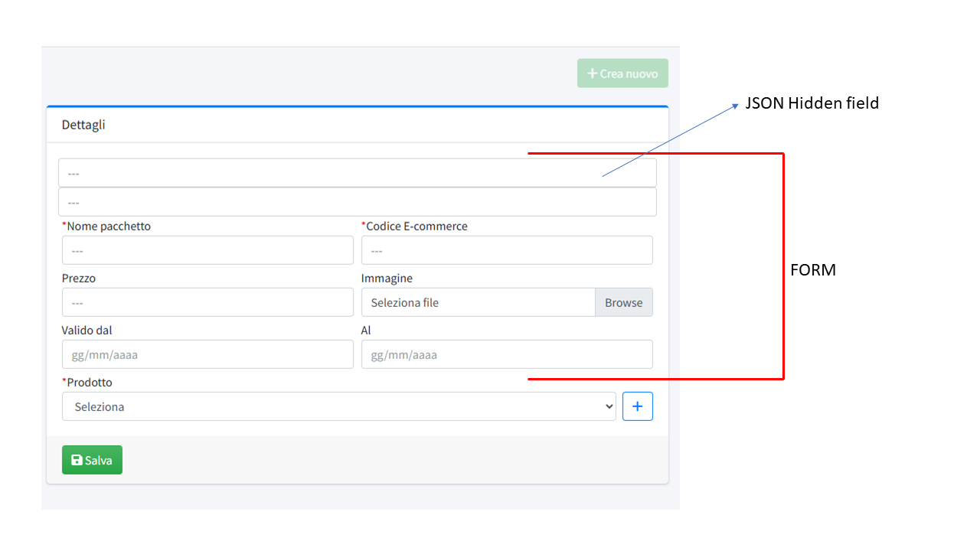Click the Al gg/mm/aaaa date field
The width and height of the screenshot is (980, 551).
click(x=507, y=354)
